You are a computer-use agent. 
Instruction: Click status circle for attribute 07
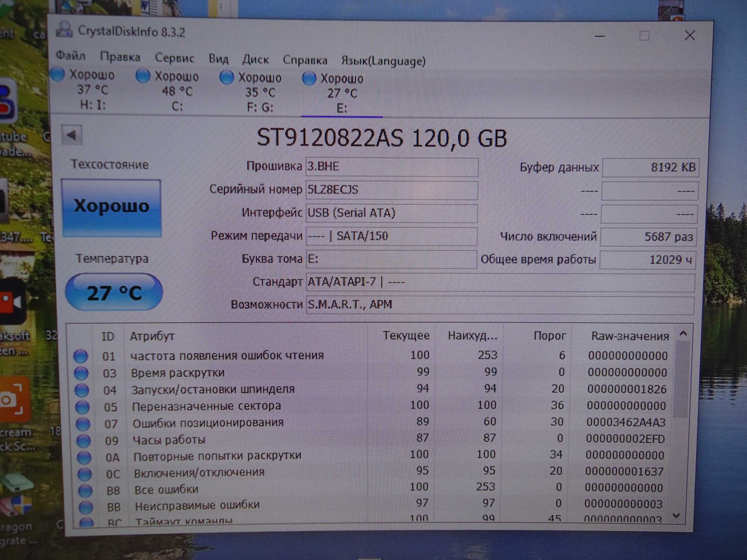coord(83,424)
